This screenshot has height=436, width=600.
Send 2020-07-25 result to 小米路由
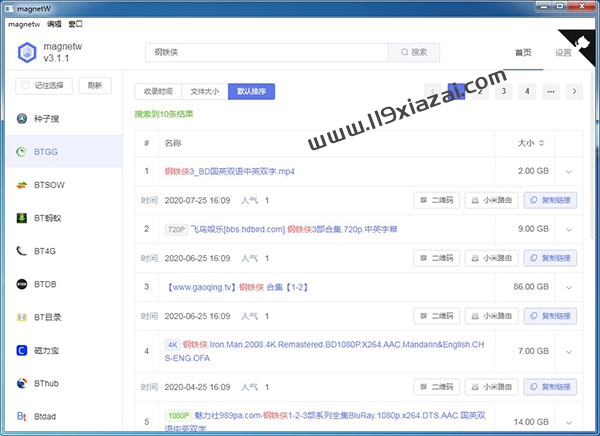coord(492,200)
